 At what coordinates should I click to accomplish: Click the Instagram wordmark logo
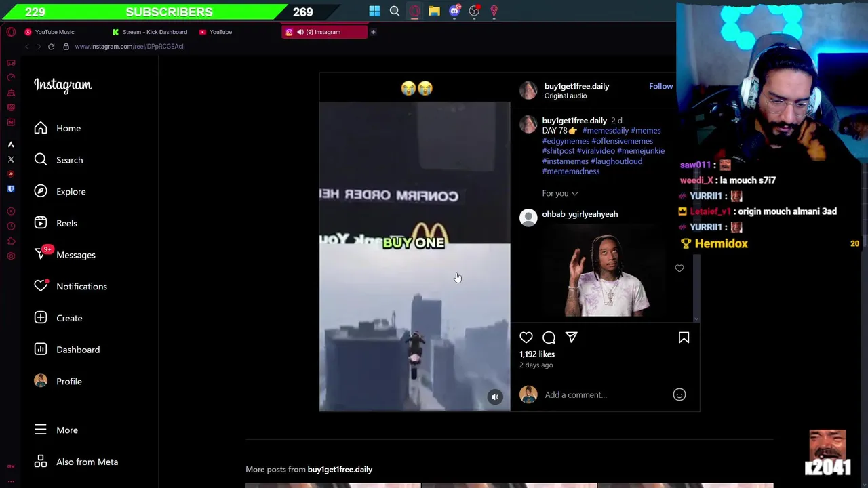pos(63,85)
